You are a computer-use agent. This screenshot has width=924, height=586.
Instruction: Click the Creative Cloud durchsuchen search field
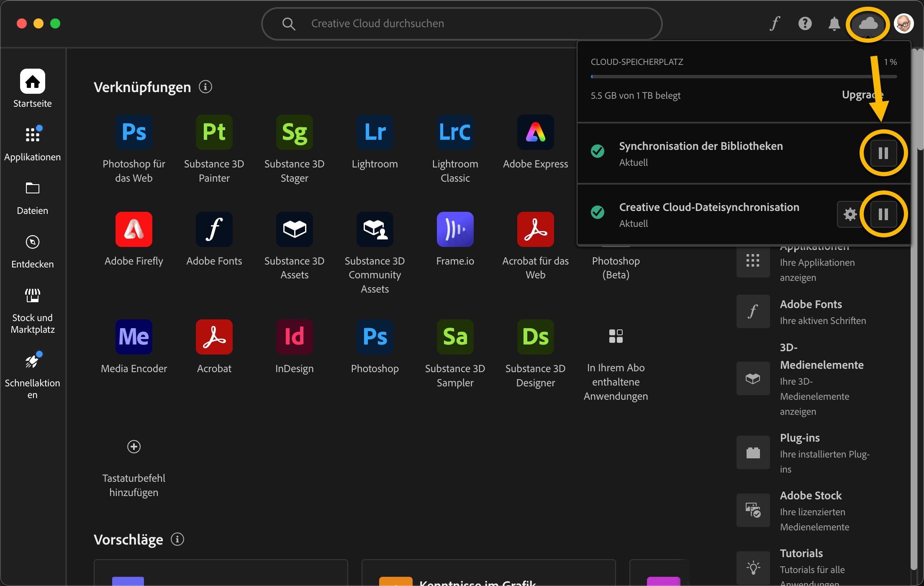(x=461, y=24)
